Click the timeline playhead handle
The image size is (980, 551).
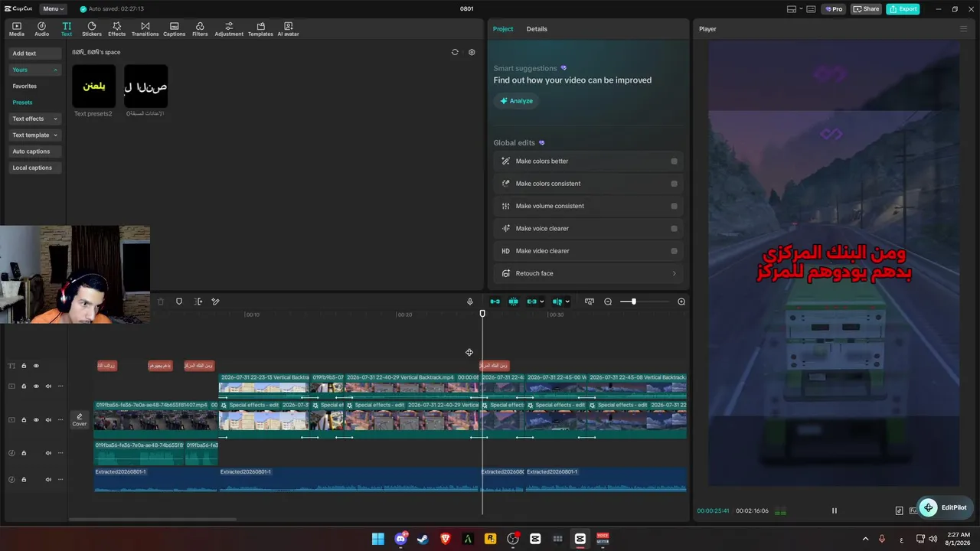482,314
